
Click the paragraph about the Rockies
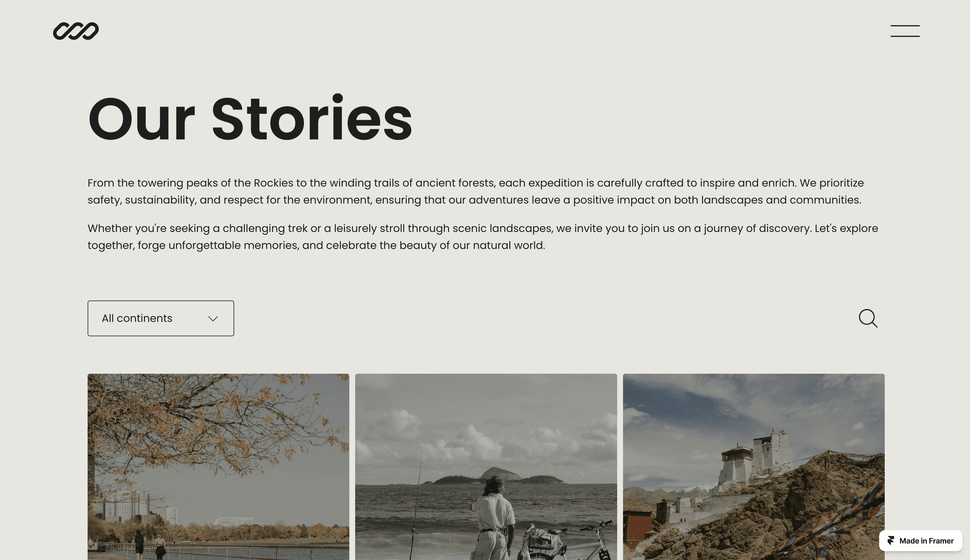click(476, 191)
